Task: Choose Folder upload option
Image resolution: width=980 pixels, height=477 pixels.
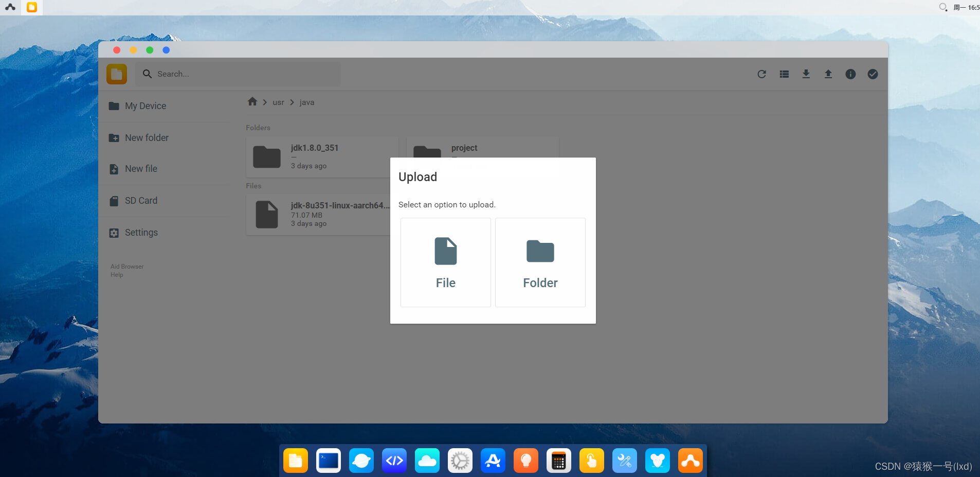Action: point(540,262)
